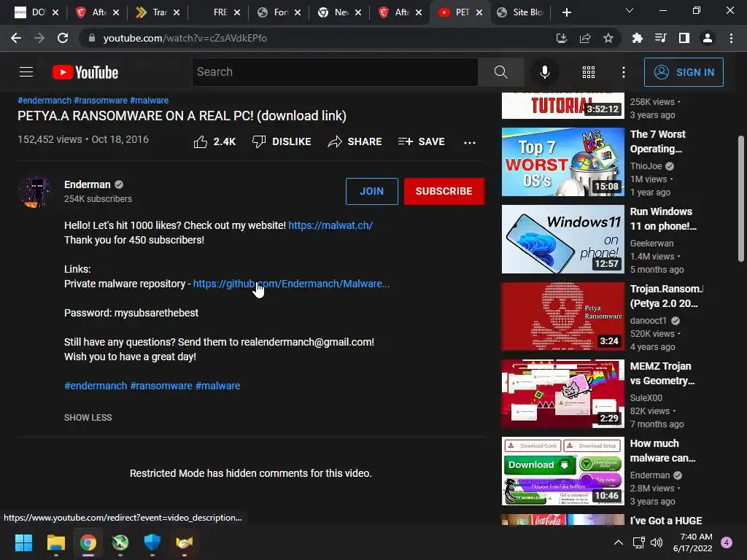
Task: Open MEMZ Trojan vs Geometry thumbnail
Action: tap(562, 394)
